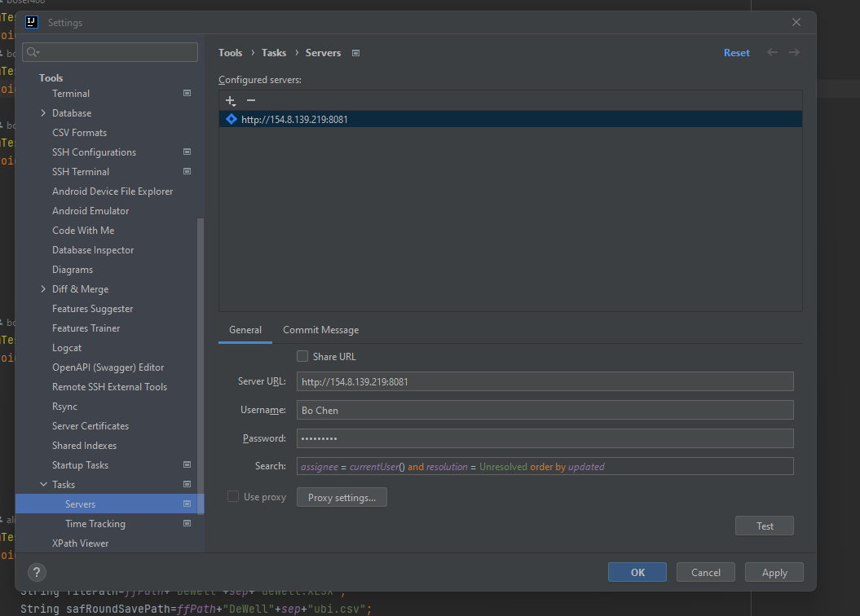Image resolution: width=860 pixels, height=616 pixels.
Task: Click the project icon next to SSH Terminal
Action: [187, 172]
